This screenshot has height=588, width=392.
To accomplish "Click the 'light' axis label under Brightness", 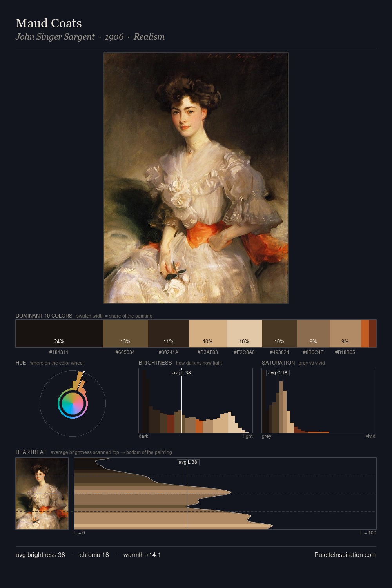I will pyautogui.click(x=248, y=436).
